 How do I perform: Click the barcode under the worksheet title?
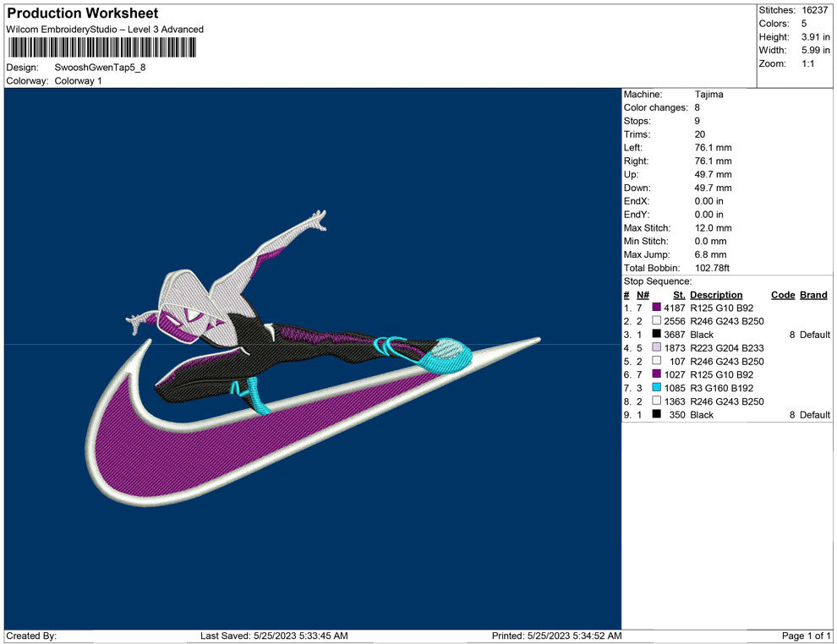click(101, 47)
